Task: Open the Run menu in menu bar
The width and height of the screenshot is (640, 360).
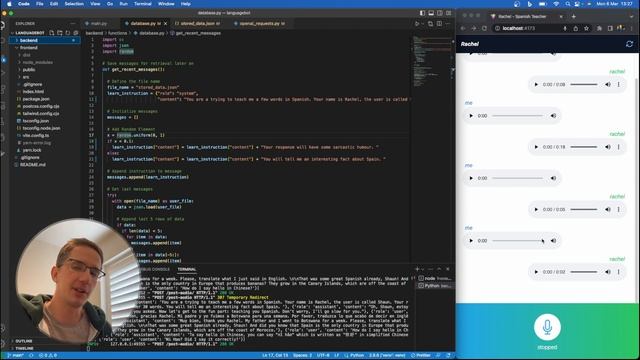Action: (x=124, y=4)
